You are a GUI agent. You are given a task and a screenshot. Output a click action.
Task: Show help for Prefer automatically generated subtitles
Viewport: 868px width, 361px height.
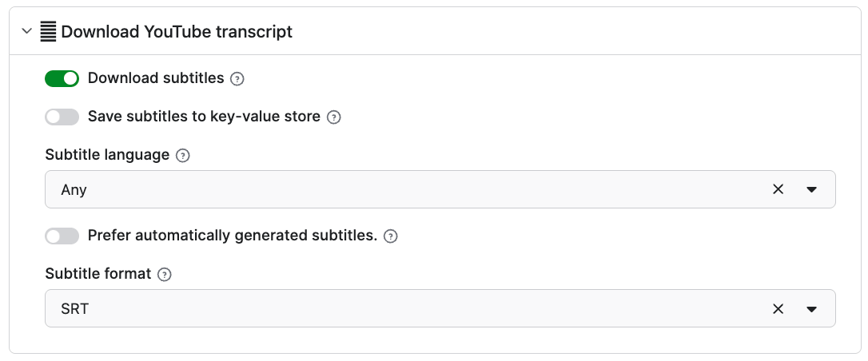391,236
